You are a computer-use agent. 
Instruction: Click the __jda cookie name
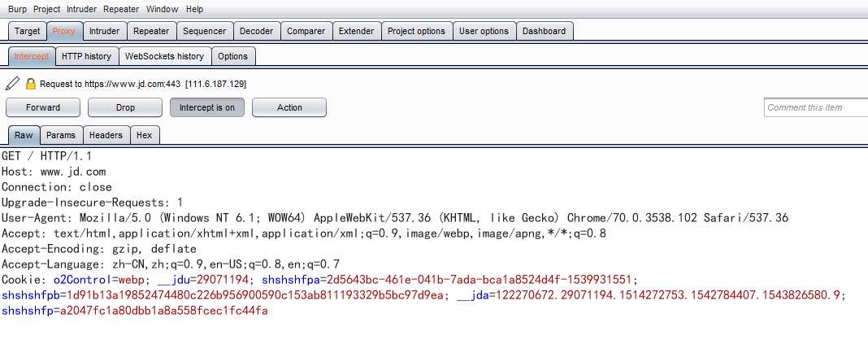tap(472, 295)
